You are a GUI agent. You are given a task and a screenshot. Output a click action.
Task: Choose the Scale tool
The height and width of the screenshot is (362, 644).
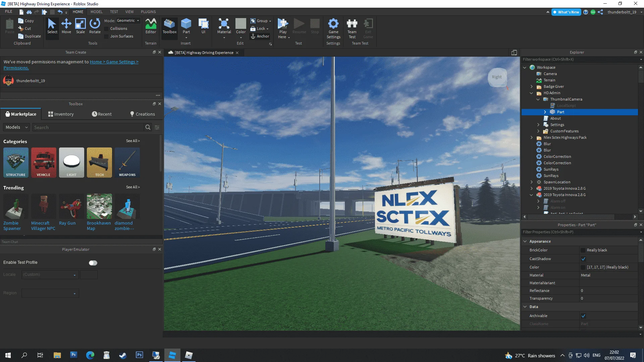point(80,26)
